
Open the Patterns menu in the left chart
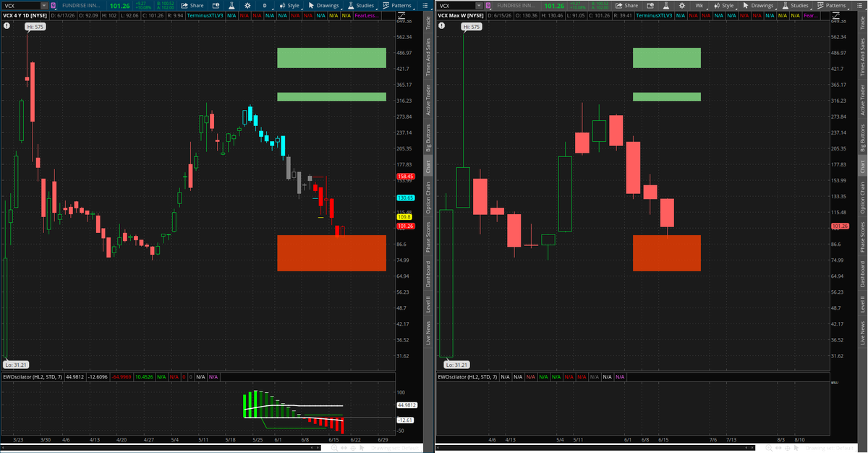pyautogui.click(x=397, y=6)
